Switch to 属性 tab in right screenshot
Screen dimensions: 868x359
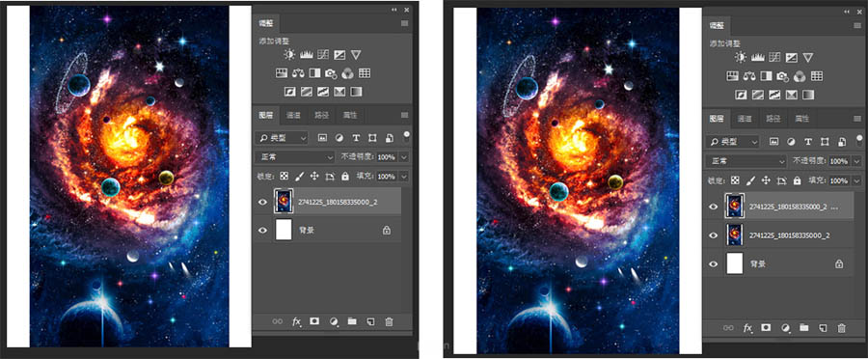[x=801, y=119]
